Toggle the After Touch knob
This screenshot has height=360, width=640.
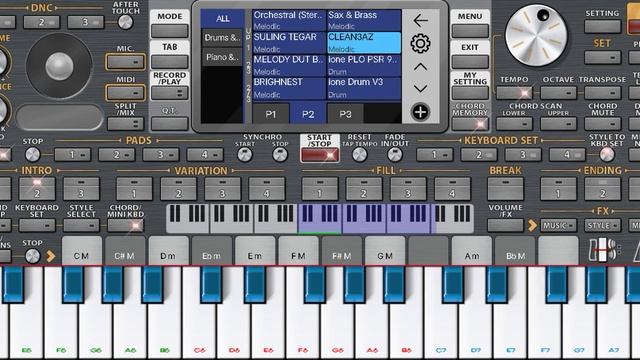coord(125,22)
